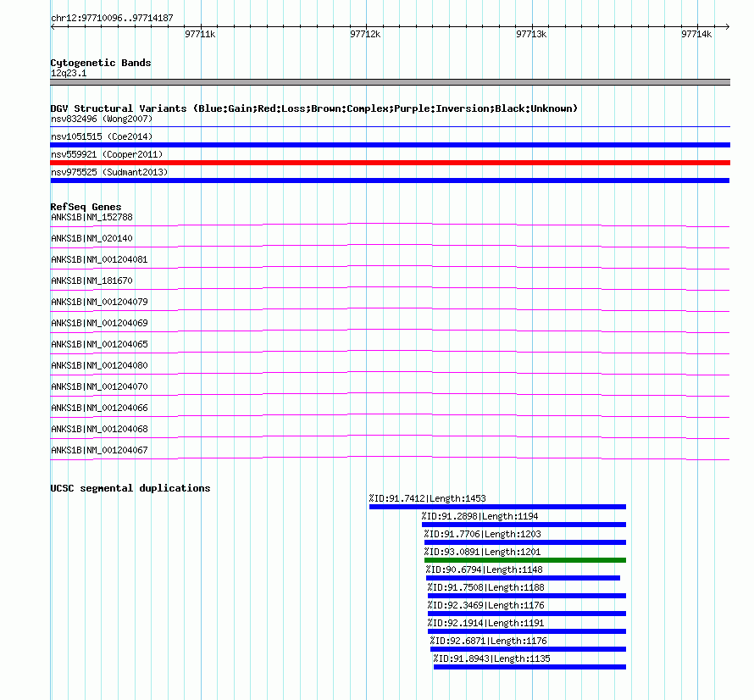754x700 pixels.
Task: Click duplication label %ID:91.2898|Length:1194
Action: [x=480, y=516]
